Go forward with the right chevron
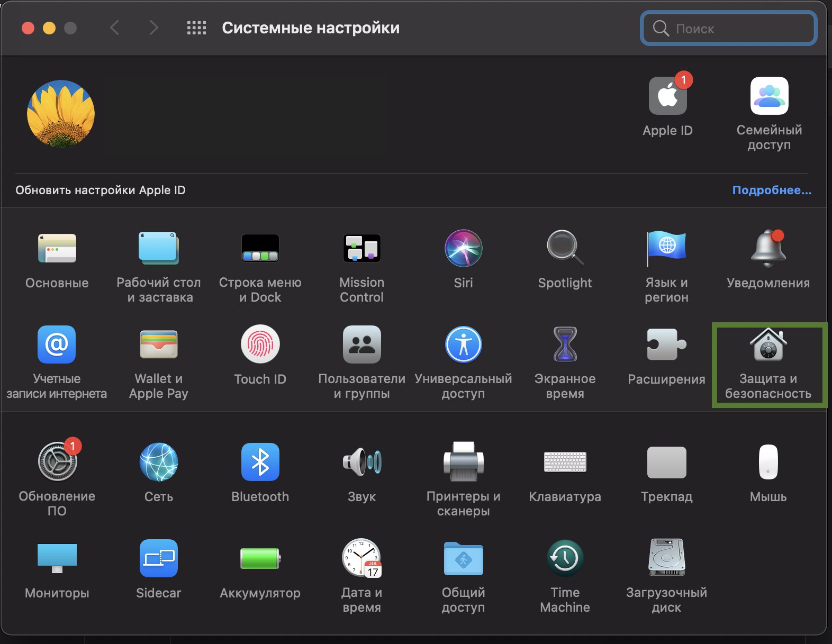This screenshot has height=644, width=832. click(153, 28)
